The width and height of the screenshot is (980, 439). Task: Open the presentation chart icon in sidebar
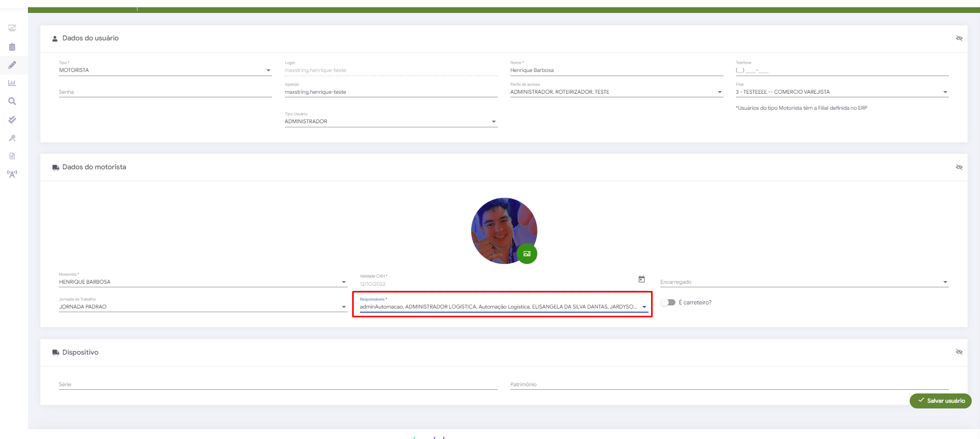(x=12, y=28)
